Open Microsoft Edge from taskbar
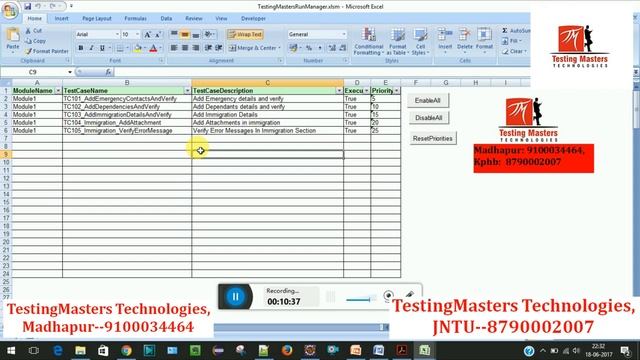This screenshot has height=360, width=640. tap(58, 351)
